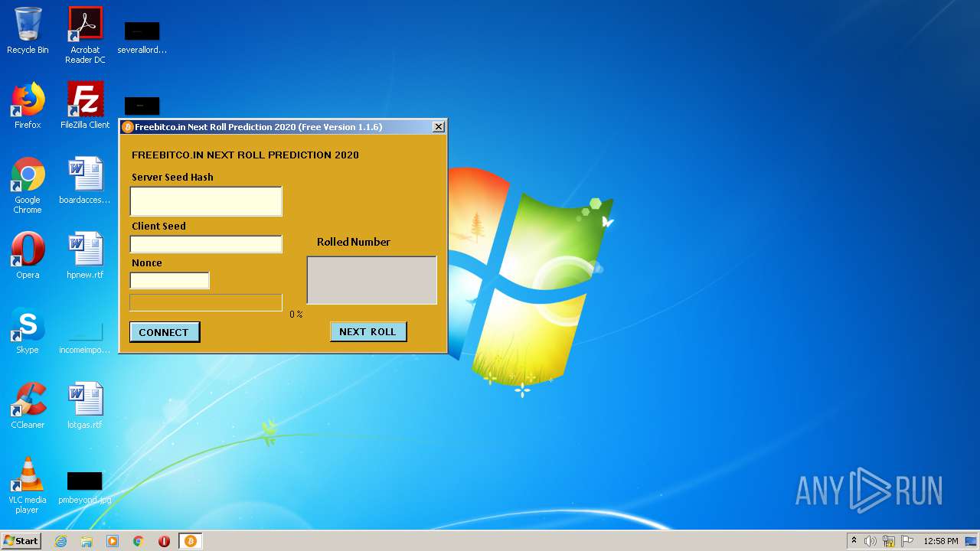The height and width of the screenshot is (551, 980).
Task: Launch Opera desktop shortcut
Action: (x=28, y=256)
